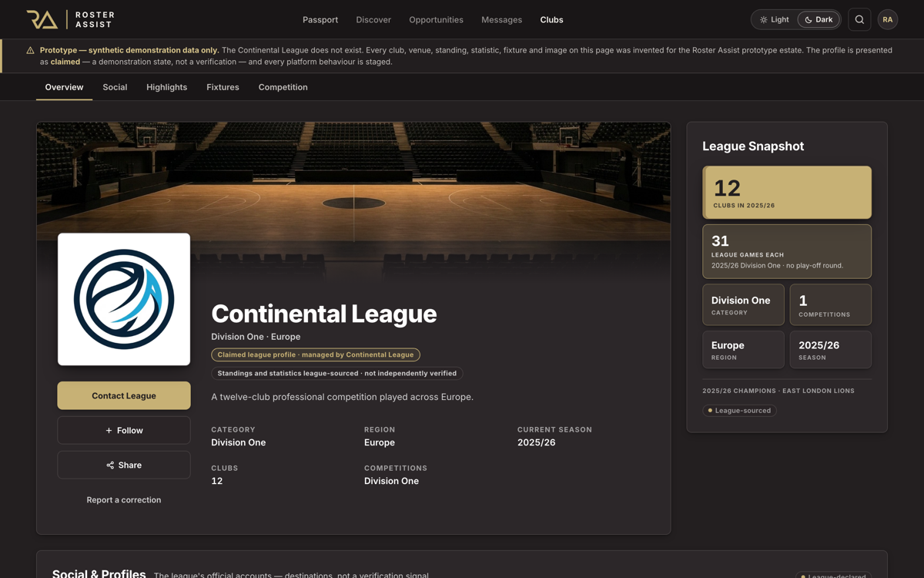
Task: Switch to Dark theme
Action: click(819, 19)
